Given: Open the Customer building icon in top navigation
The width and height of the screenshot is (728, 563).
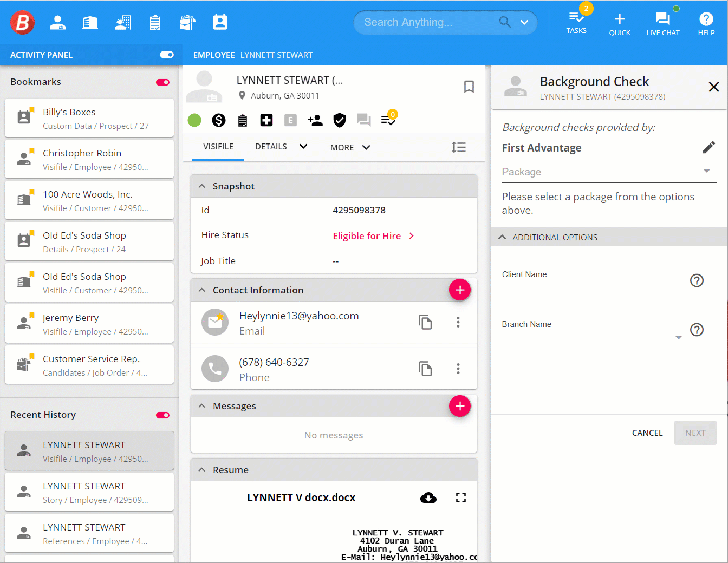Looking at the screenshot, I should (90, 22).
